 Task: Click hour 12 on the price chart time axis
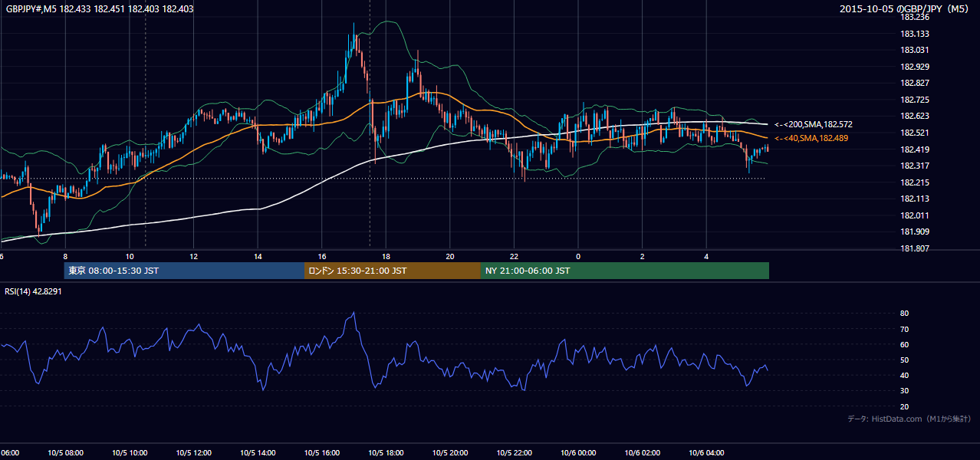[x=194, y=256]
